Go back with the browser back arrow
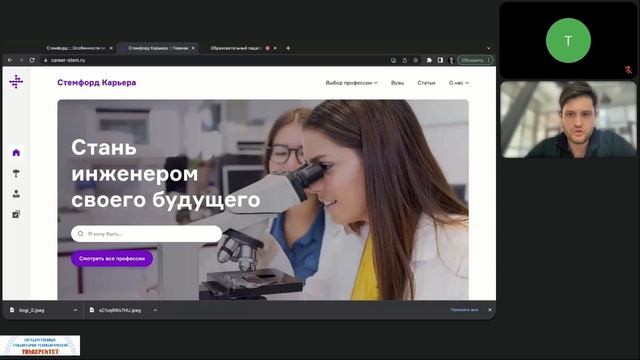 point(10,60)
